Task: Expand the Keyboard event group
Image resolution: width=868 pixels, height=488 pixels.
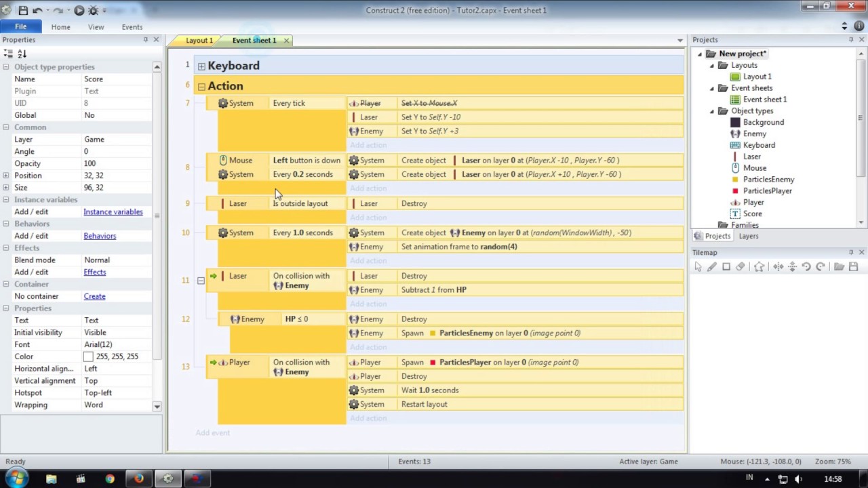Action: pos(201,66)
